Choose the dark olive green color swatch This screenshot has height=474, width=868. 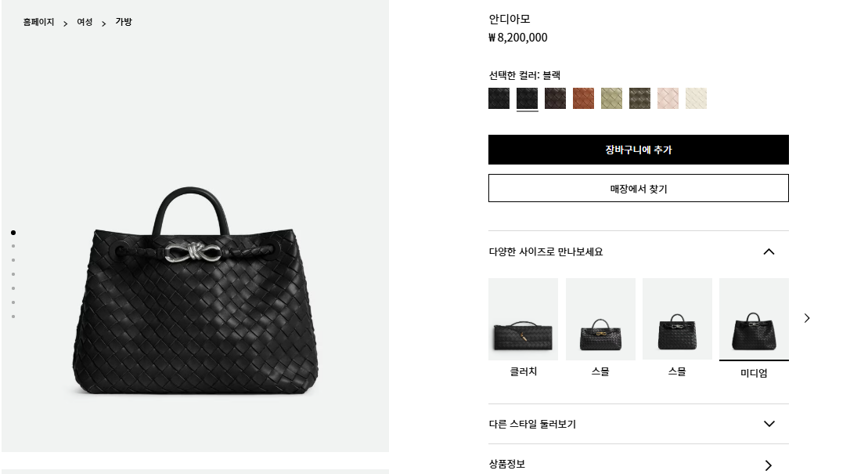click(639, 98)
